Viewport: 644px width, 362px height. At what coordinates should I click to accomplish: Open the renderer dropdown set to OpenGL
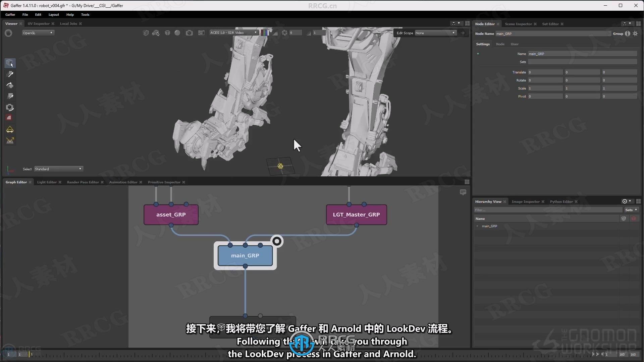pyautogui.click(x=38, y=33)
